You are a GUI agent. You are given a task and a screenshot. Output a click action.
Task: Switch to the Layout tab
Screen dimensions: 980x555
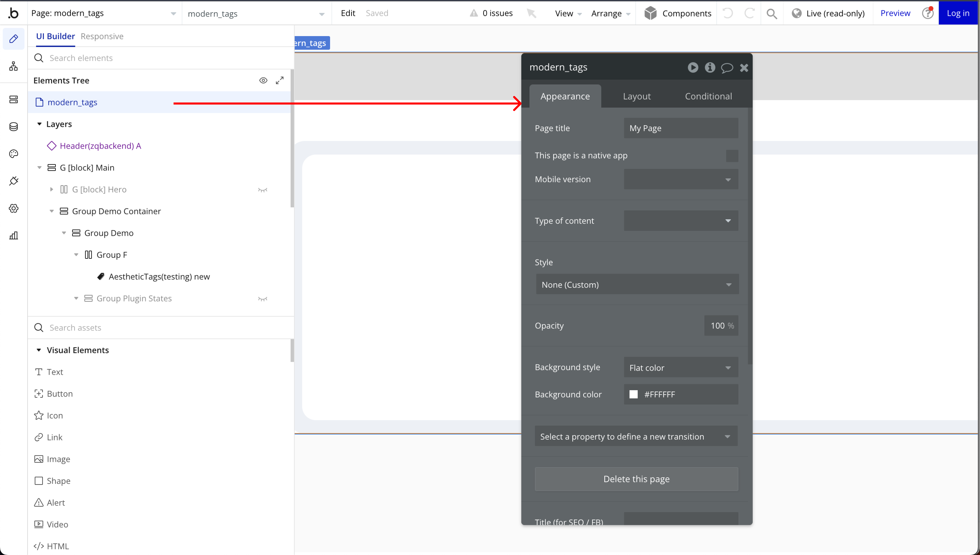coord(637,96)
